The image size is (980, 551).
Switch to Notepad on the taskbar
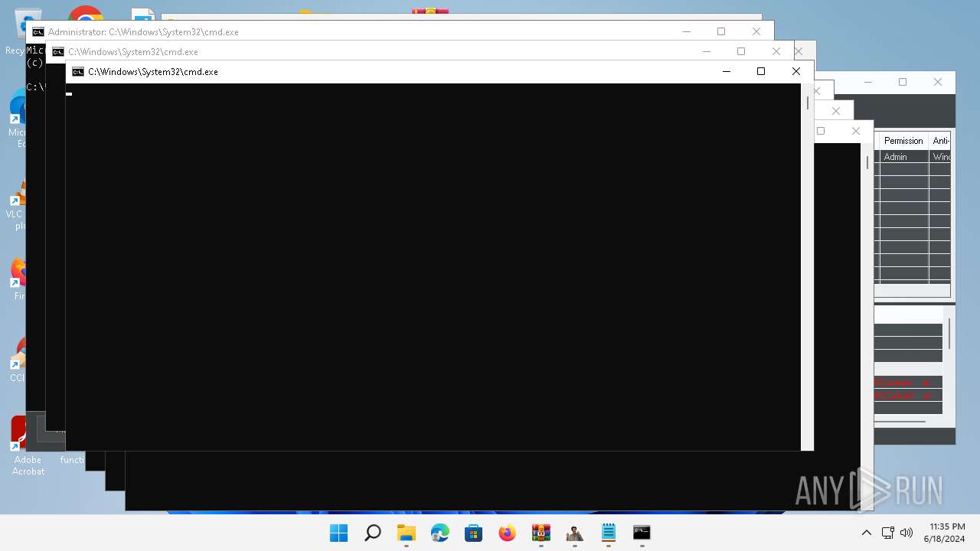pyautogui.click(x=608, y=533)
